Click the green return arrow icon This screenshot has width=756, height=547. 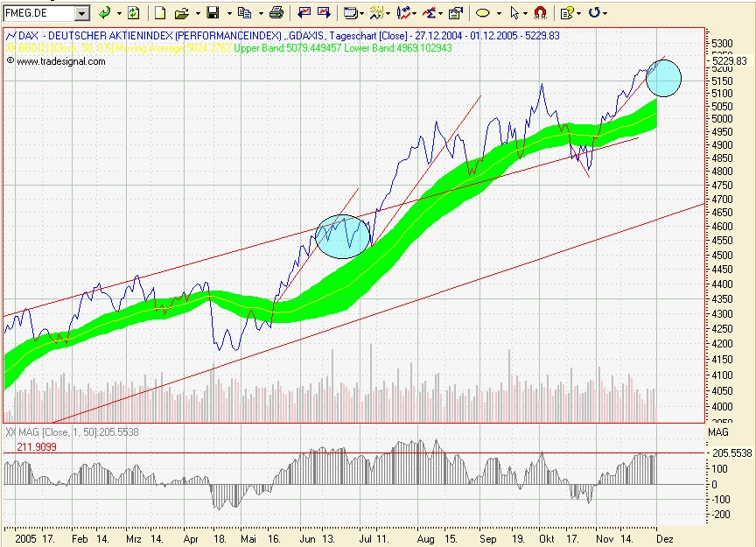pyautogui.click(x=104, y=13)
